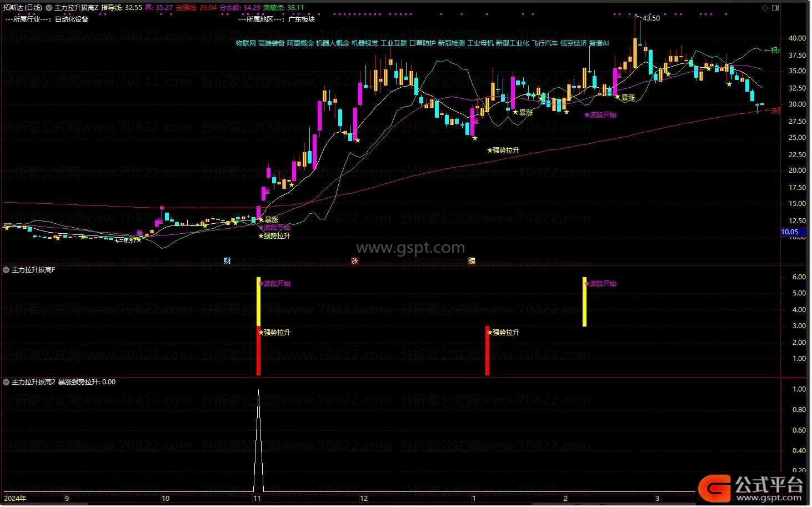This screenshot has height=507, width=812.
Task: Select the 工业互联 concept tag
Action: (x=394, y=43)
